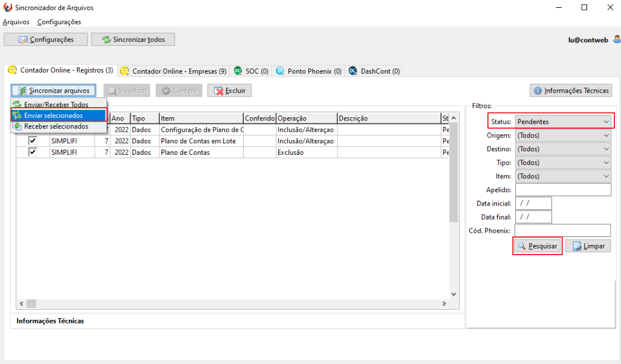Click the Contador Online - Registros tab icon

coord(13,70)
